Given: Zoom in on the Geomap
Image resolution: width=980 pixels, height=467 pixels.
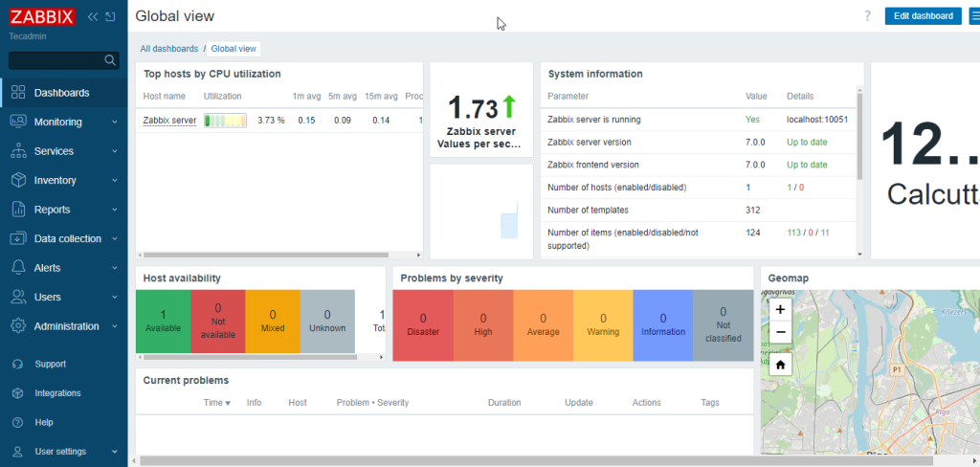Looking at the screenshot, I should click(780, 310).
